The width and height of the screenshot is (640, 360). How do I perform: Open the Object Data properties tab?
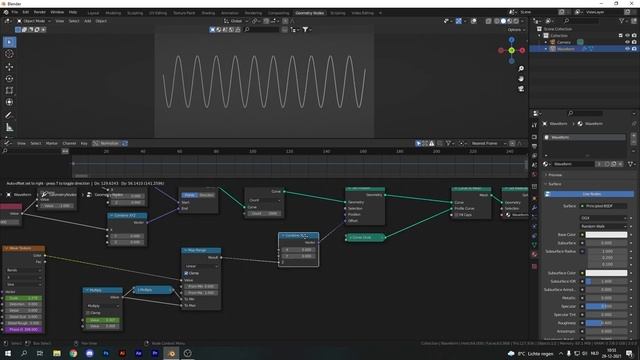(x=534, y=245)
